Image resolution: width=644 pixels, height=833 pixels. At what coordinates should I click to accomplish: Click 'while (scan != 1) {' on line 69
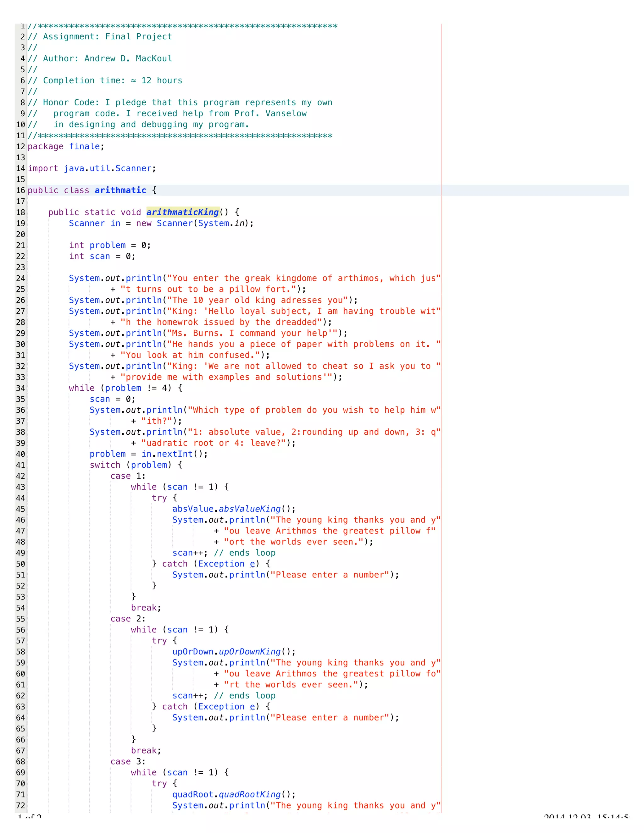point(180,773)
